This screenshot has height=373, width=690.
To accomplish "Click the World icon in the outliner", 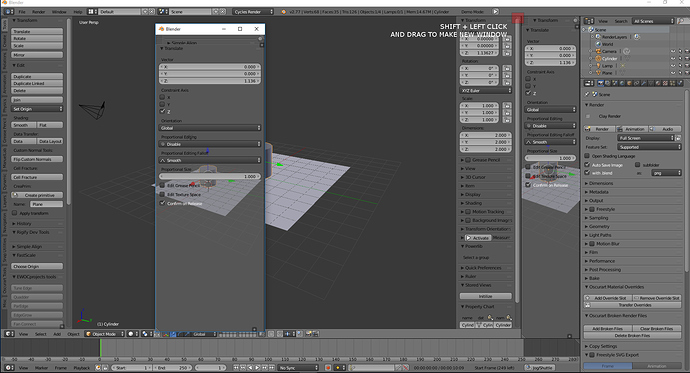I will click(x=598, y=44).
